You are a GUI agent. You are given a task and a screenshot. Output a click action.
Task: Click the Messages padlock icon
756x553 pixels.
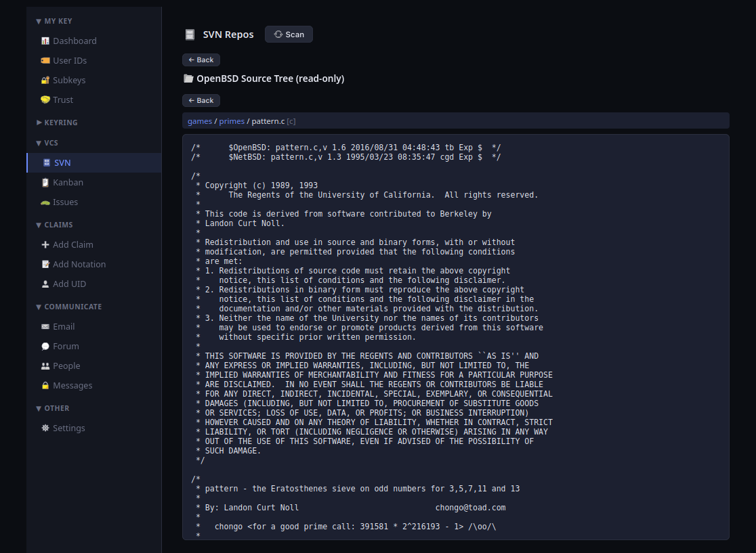pos(45,386)
